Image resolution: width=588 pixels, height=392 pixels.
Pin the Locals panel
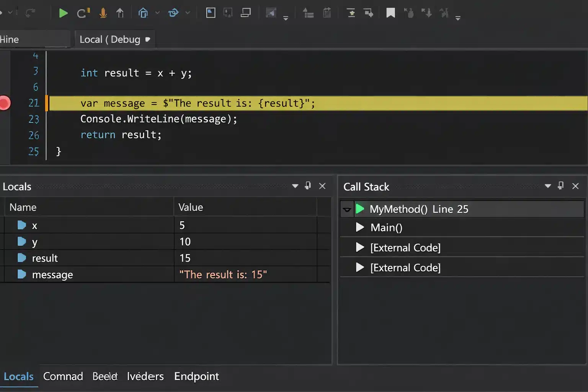tap(308, 186)
